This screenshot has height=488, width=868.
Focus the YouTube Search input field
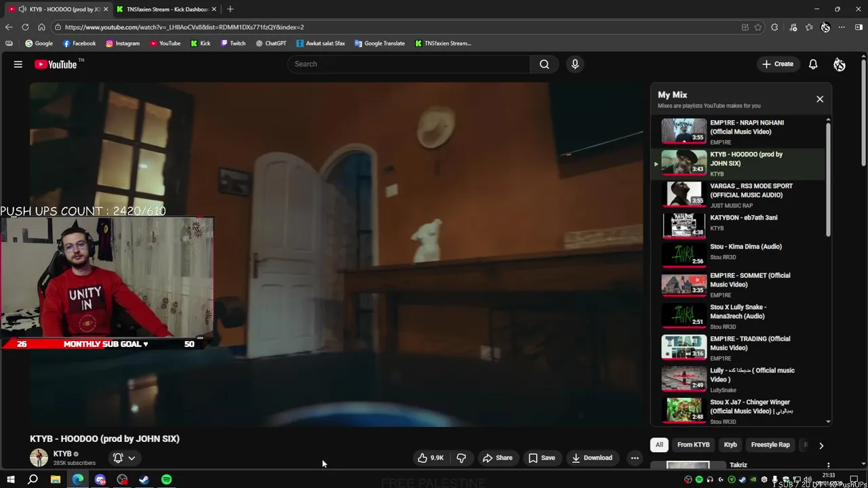coord(409,64)
